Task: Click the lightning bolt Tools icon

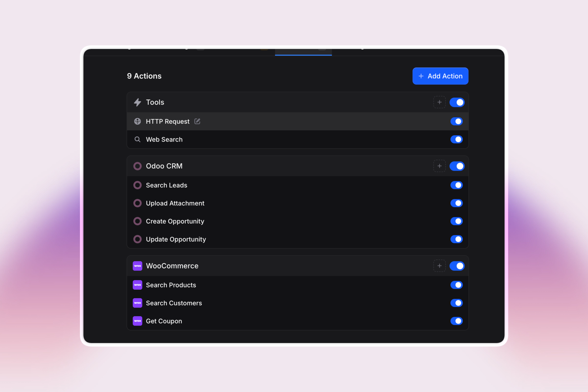Action: (x=138, y=102)
